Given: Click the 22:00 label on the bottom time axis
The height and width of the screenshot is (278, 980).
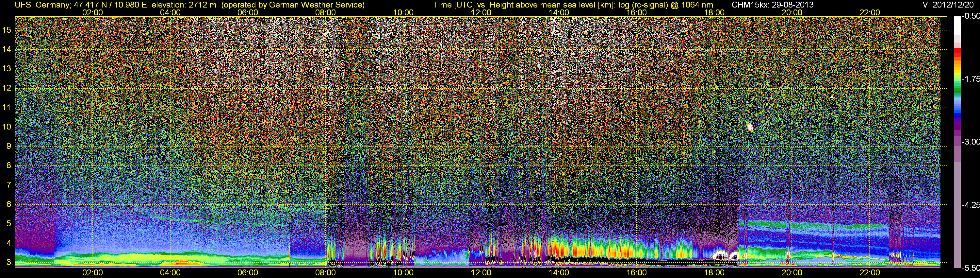Looking at the screenshot, I should (x=870, y=273).
